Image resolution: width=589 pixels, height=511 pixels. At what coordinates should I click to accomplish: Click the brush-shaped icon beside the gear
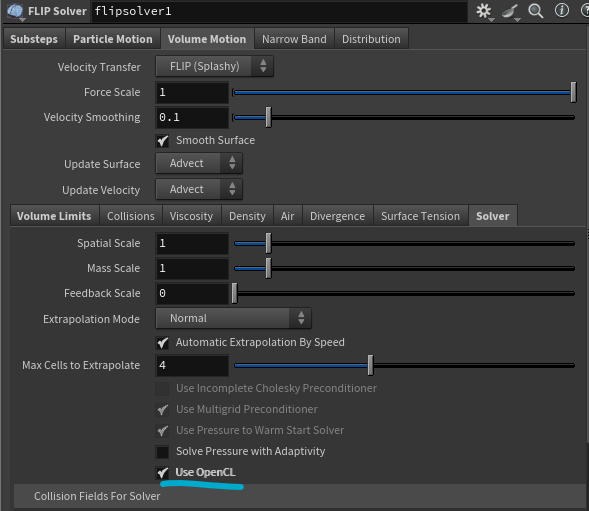pyautogui.click(x=510, y=11)
